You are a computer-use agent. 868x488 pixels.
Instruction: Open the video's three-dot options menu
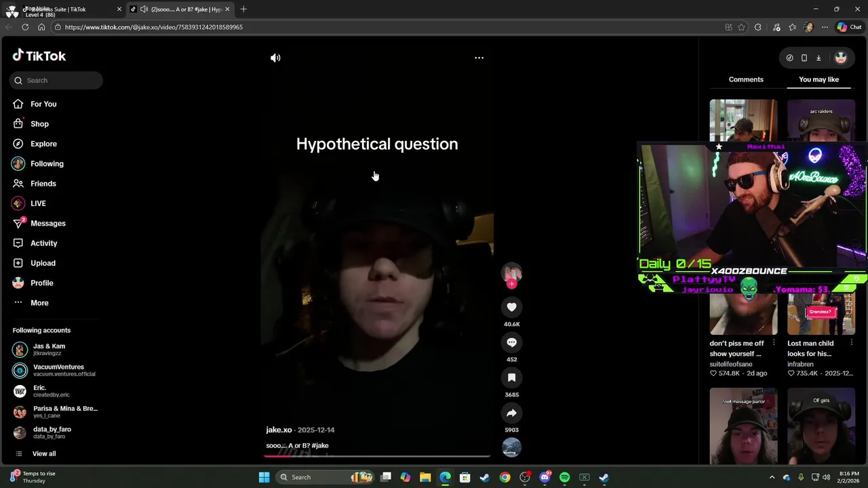coord(479,58)
